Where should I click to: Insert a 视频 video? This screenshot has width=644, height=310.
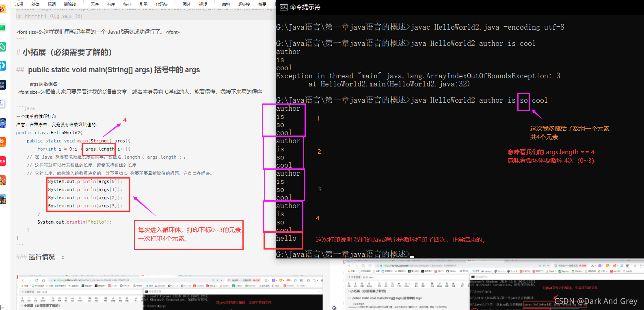coord(203,4)
